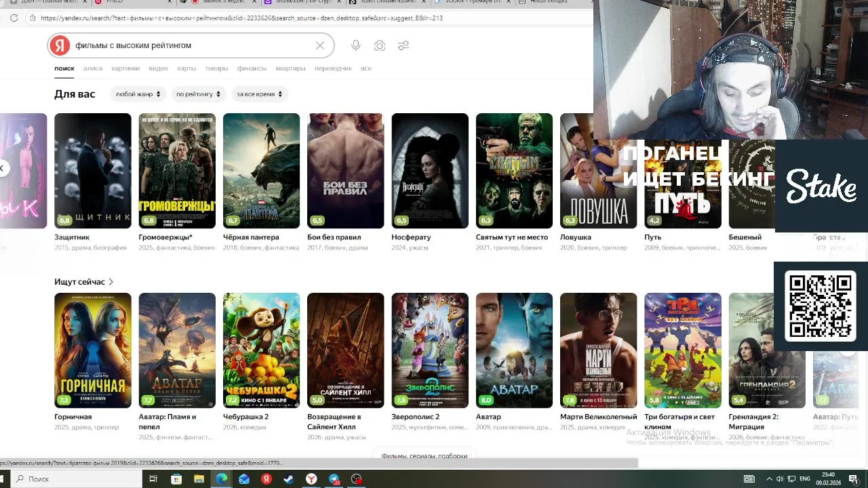
Task: Open File Explorer from the taskbar
Action: tap(199, 479)
